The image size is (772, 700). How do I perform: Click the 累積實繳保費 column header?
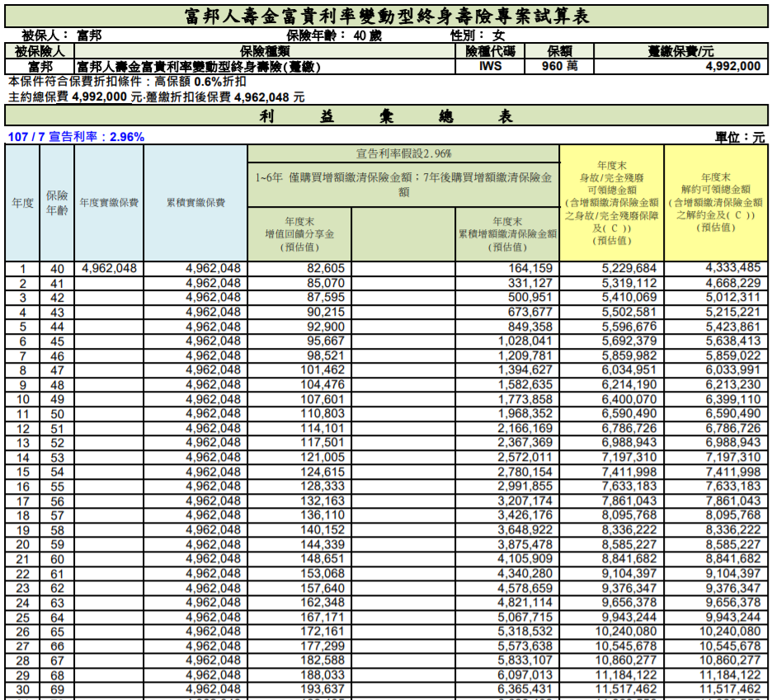point(195,203)
